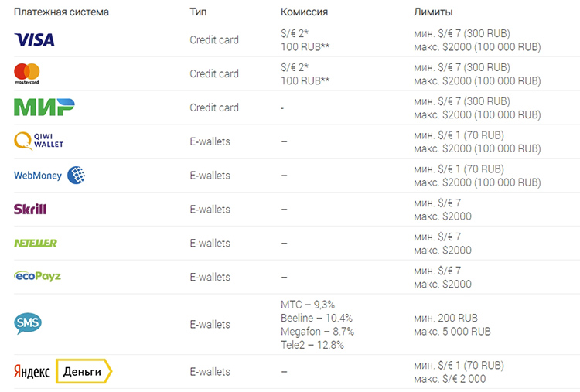The height and width of the screenshot is (392, 580).
Task: Pick the QIWI Wallet logo
Action: [39, 141]
